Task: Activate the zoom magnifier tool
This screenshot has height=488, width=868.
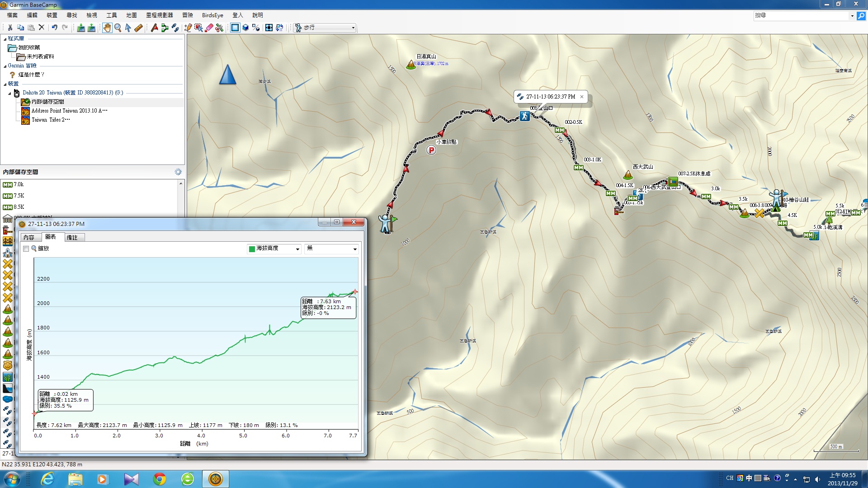Action: click(118, 28)
